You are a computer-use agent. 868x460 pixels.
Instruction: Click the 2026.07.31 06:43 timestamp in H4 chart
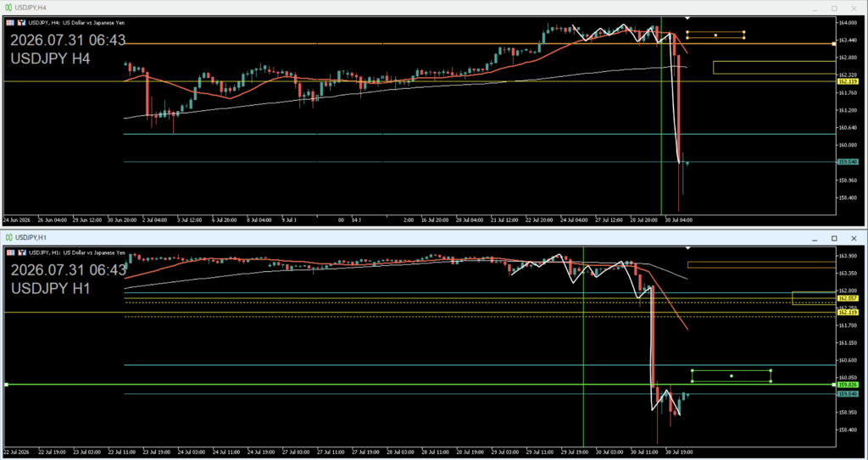pyautogui.click(x=68, y=41)
